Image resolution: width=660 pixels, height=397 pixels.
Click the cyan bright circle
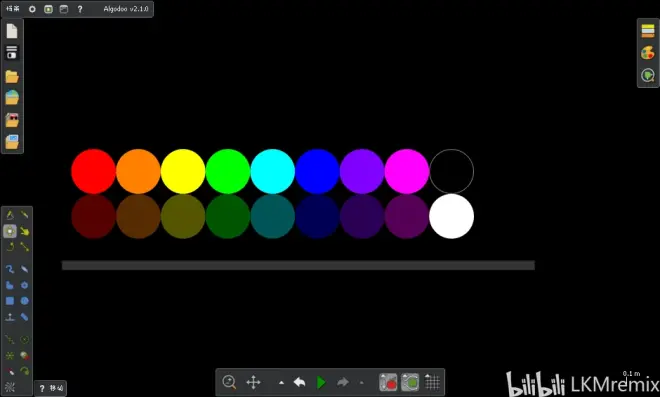(x=272, y=171)
